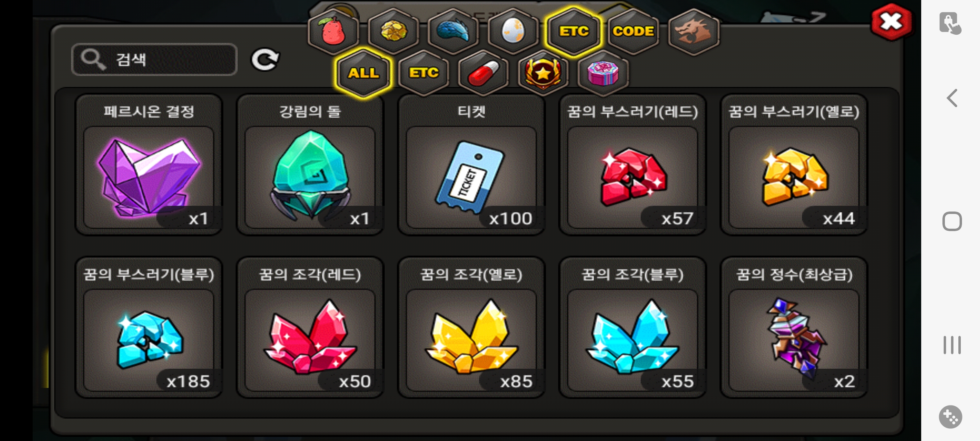Select the spotted egg category hexagon
980x441 pixels.
(513, 31)
